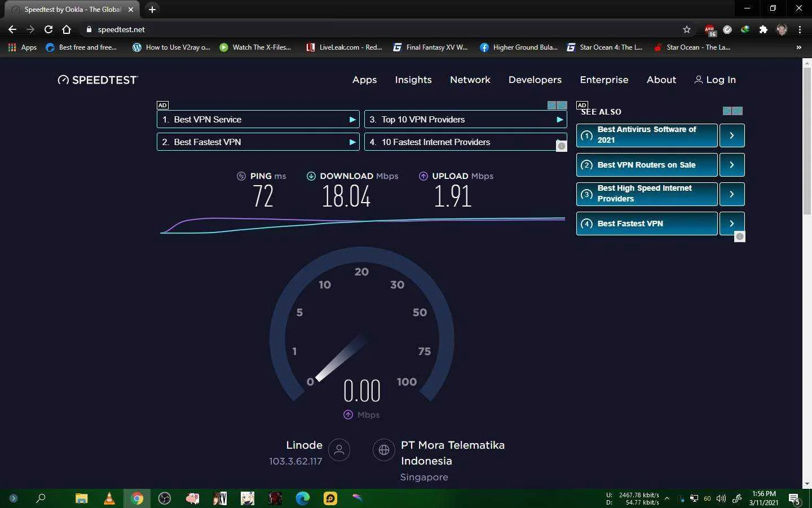Open the 'How to Use V2ray' bookmark

point(171,47)
